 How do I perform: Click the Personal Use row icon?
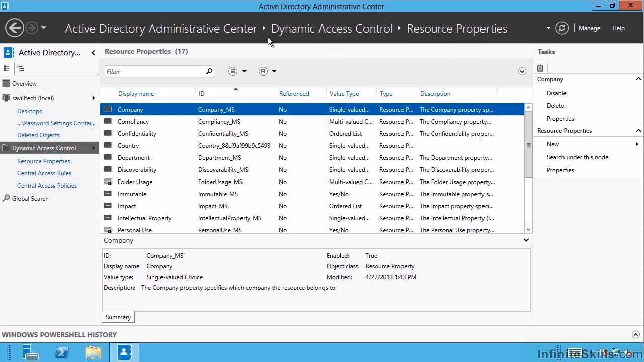tap(108, 230)
